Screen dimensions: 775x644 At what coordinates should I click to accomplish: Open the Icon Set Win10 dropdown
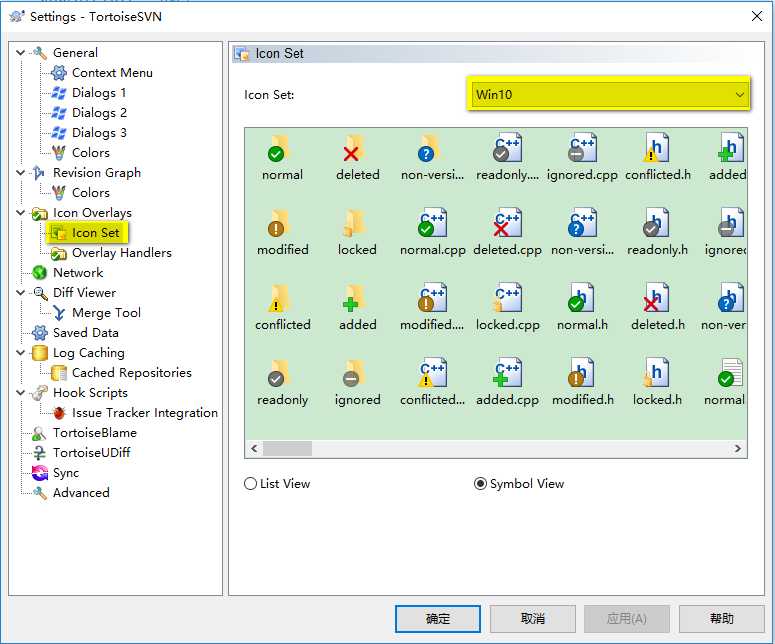[608, 94]
